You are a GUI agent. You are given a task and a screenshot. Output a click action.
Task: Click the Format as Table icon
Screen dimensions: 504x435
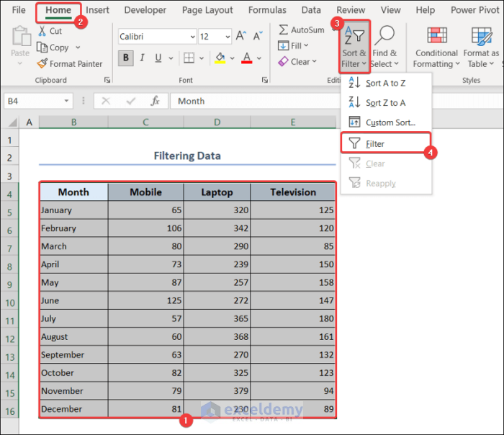(481, 35)
